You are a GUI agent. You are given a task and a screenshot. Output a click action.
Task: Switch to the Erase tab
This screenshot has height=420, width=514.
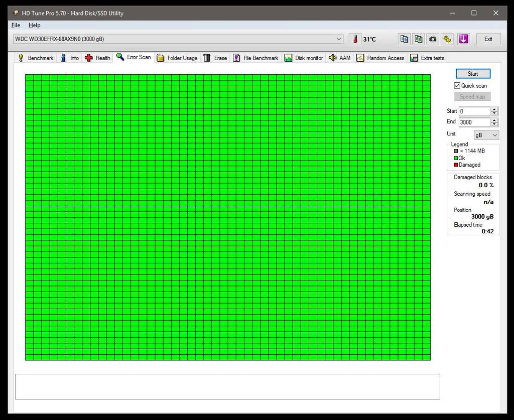click(215, 58)
